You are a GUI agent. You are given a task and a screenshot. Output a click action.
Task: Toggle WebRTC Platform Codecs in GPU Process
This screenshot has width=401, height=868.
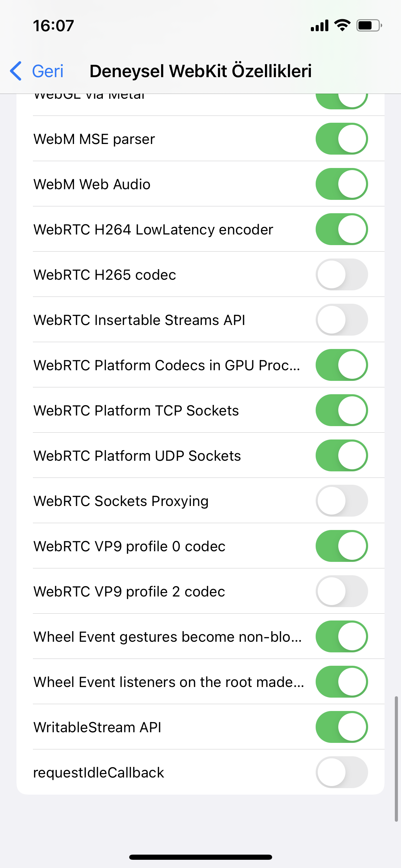pos(342,365)
